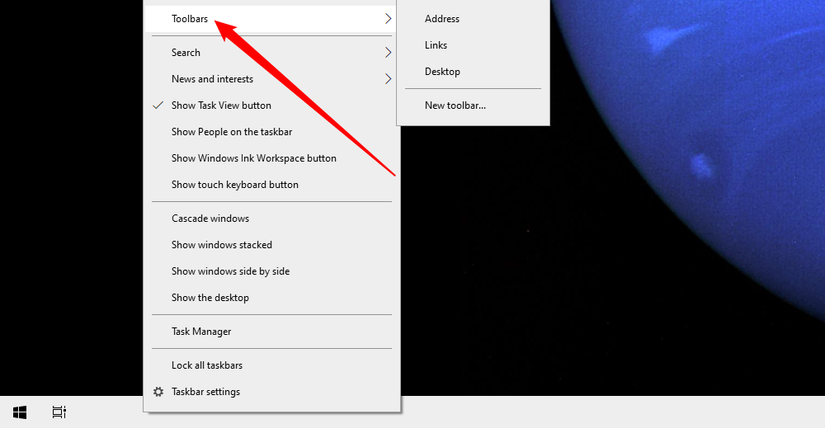The height and width of the screenshot is (428, 825).
Task: Open News and interests entry
Action: (x=271, y=79)
